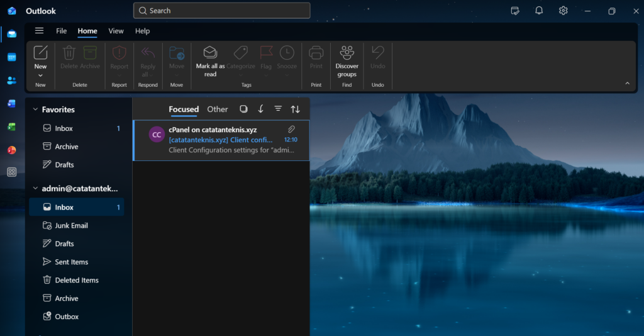
Task: Open the Help ribbon tab
Action: click(143, 31)
